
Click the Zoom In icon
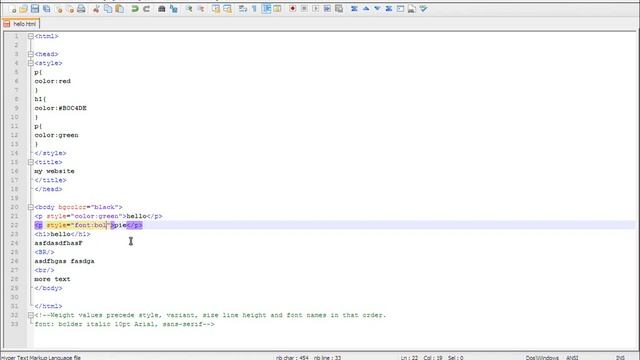(189, 9)
